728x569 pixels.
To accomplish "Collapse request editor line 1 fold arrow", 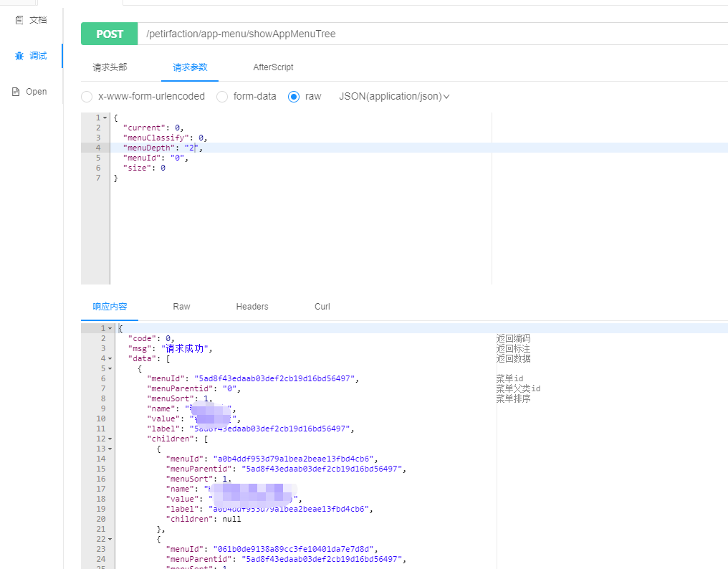I will pyautogui.click(x=105, y=118).
